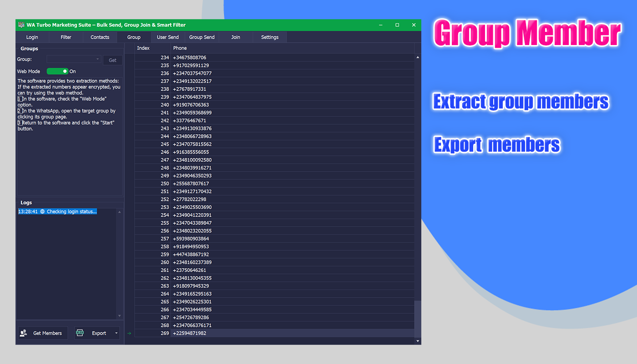Screen dimensions: 637x364
Task: Toggle the Web Mode switch off
Action: point(57,71)
